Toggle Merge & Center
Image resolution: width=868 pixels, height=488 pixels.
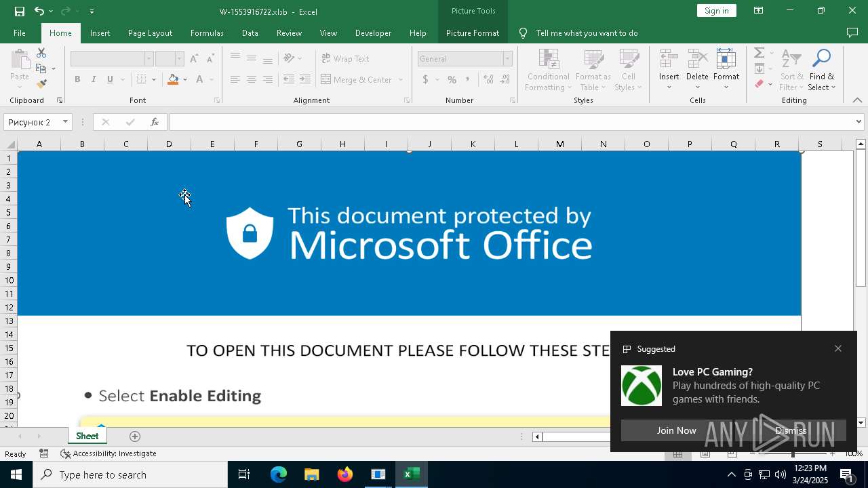tap(356, 79)
